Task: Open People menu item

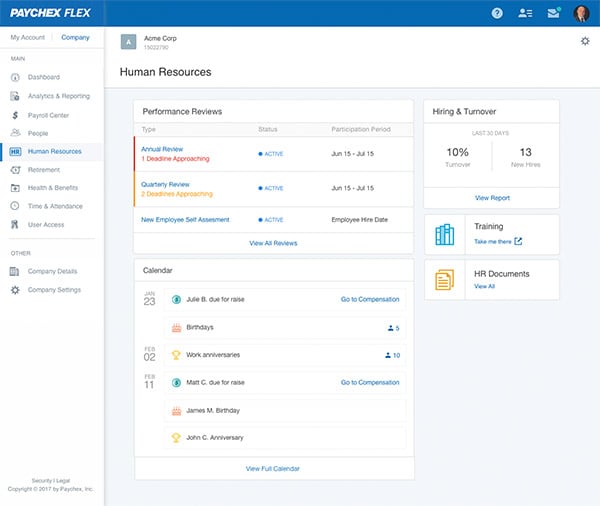Action: point(38,133)
